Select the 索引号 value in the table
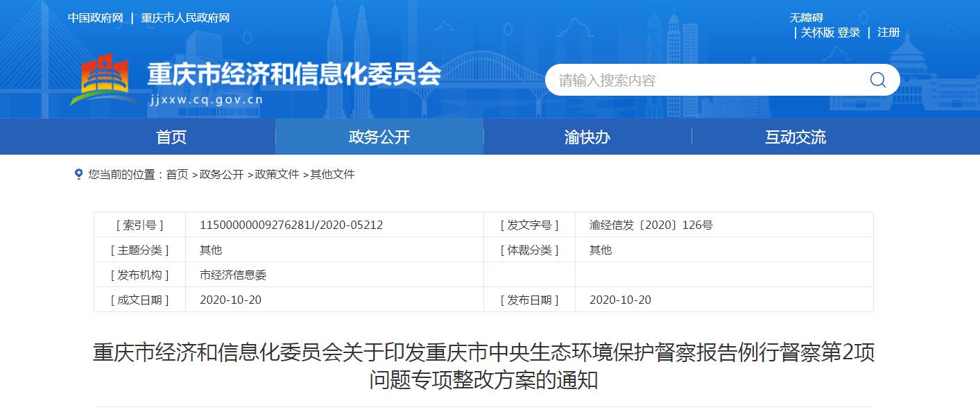This screenshot has width=980, height=412. [293, 225]
